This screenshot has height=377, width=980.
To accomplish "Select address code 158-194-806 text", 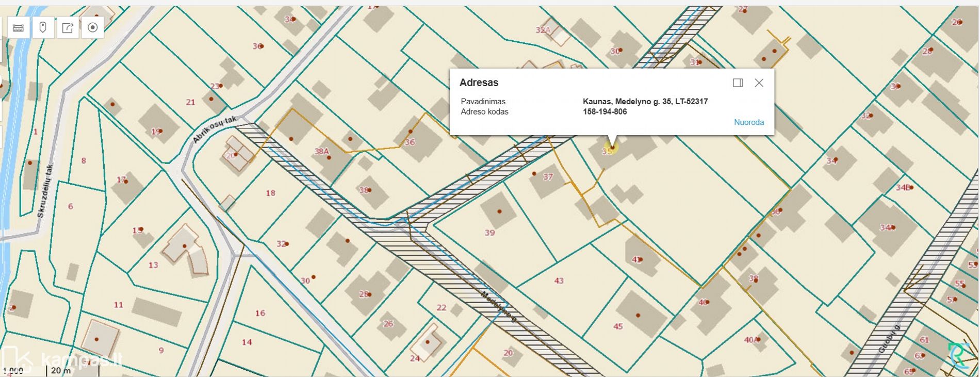I will coord(605,112).
